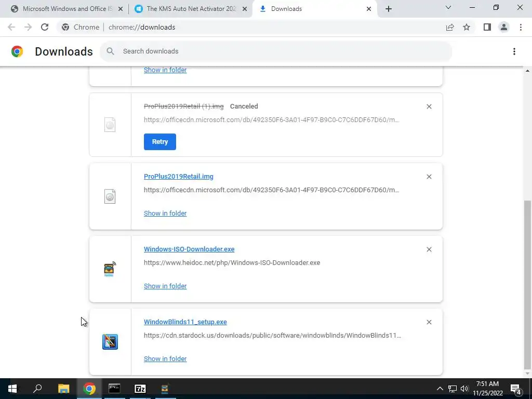532x399 pixels.
Task: Show ProPlus2019Retail.img in folder
Action: click(x=165, y=213)
